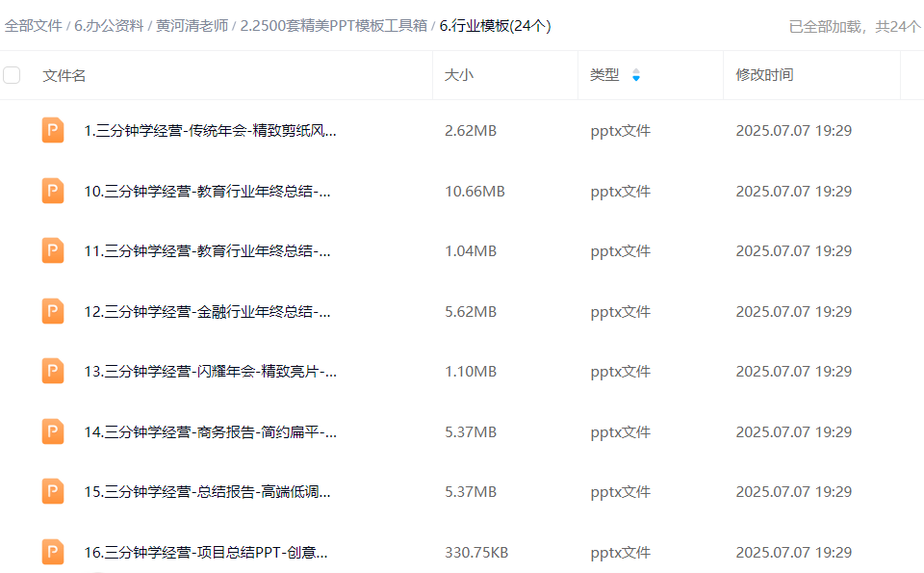
Task: Open file 13.三分钟学经营-闪耀年会-精致亮片
Action: point(210,372)
